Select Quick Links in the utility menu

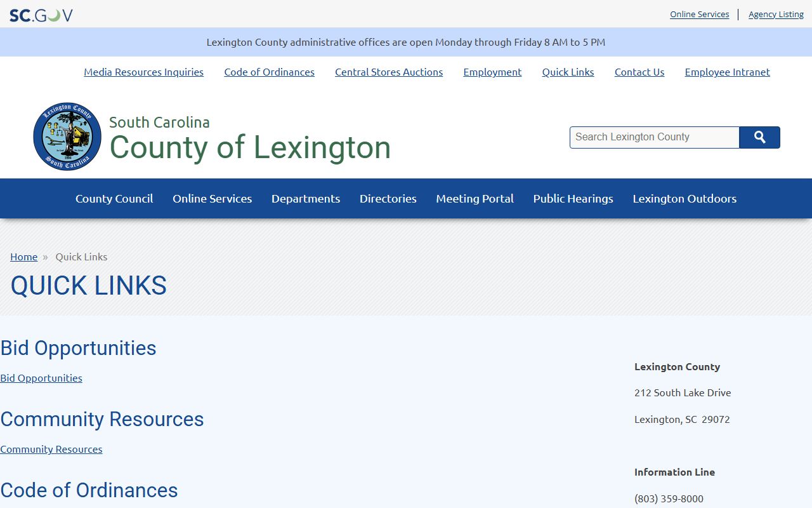coord(568,72)
